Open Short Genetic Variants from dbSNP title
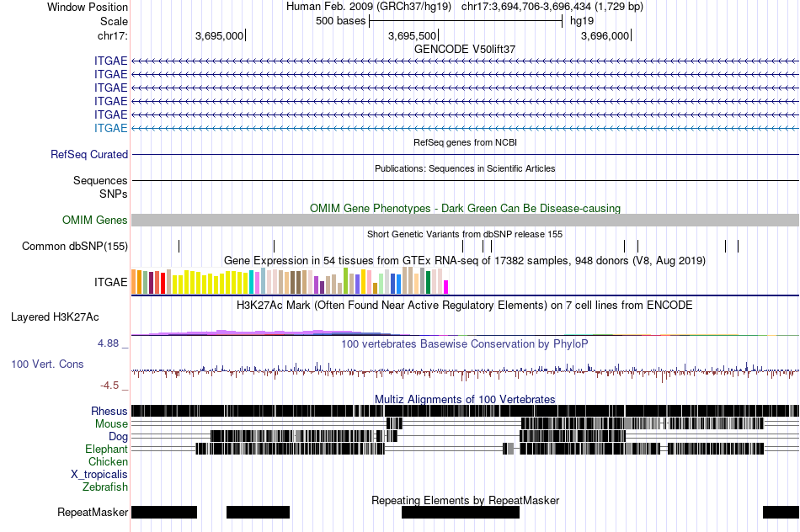The height and width of the screenshot is (532, 800). tap(465, 234)
